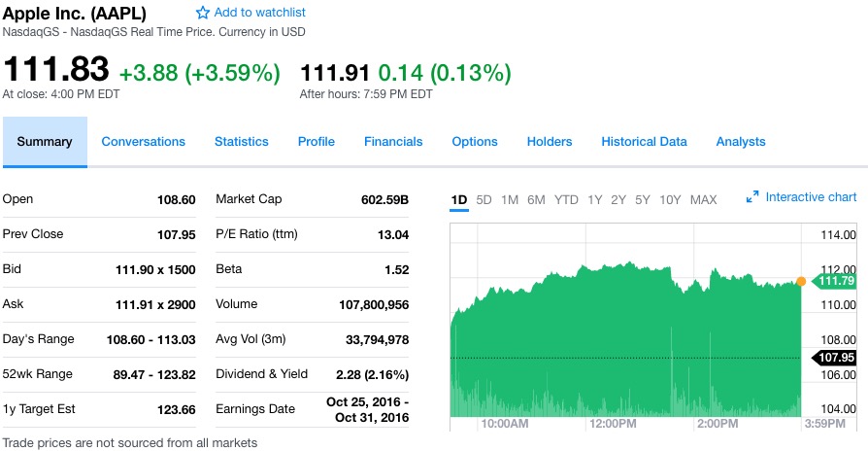Switch to the Analysts tab
Image resolution: width=868 pixels, height=451 pixels.
741,142
